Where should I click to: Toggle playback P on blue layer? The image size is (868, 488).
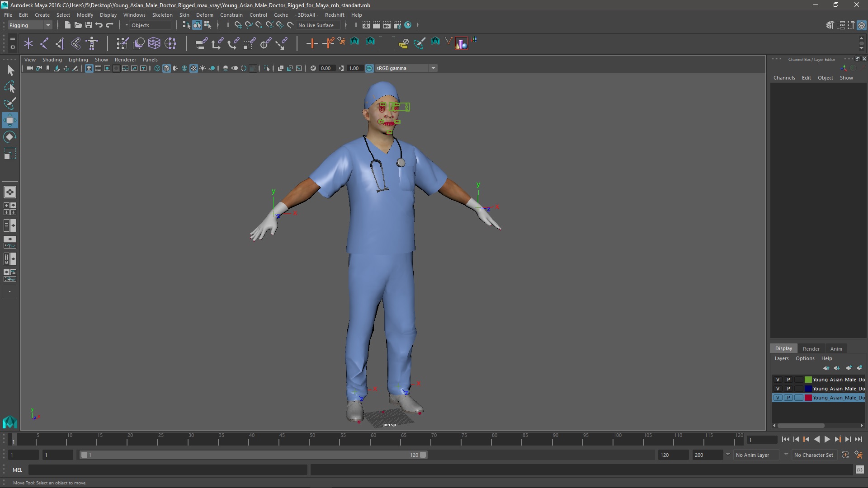coord(788,389)
